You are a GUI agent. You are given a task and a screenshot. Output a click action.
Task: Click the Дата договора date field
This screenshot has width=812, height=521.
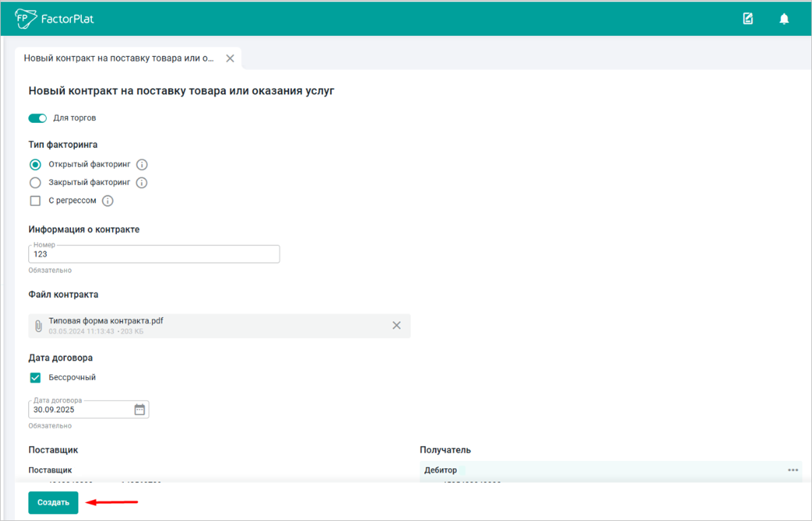(81, 410)
